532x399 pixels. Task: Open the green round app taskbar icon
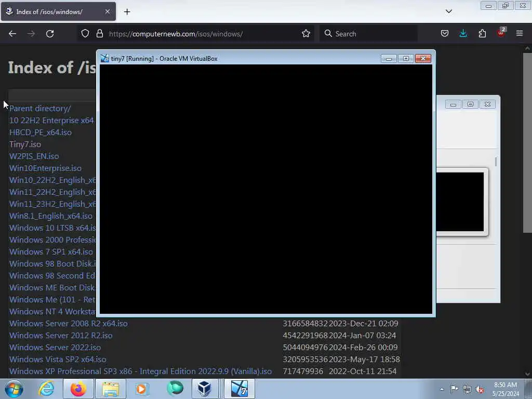pyautogui.click(x=175, y=388)
